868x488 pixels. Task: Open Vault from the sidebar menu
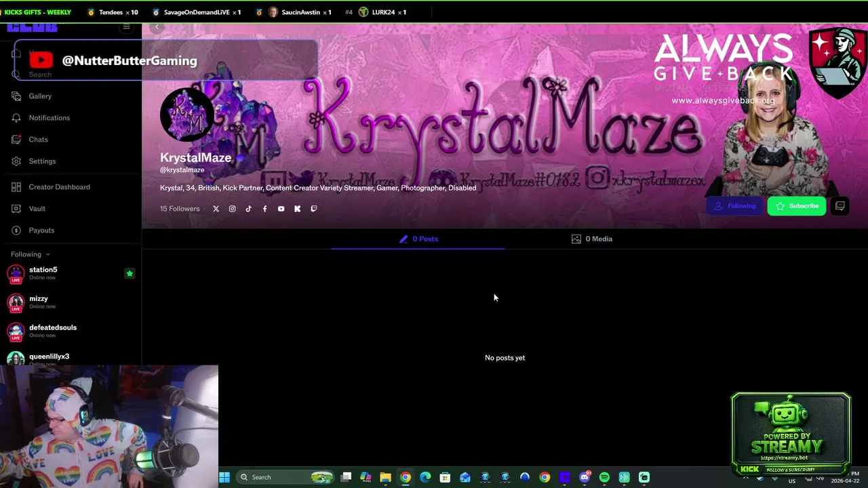coord(37,209)
